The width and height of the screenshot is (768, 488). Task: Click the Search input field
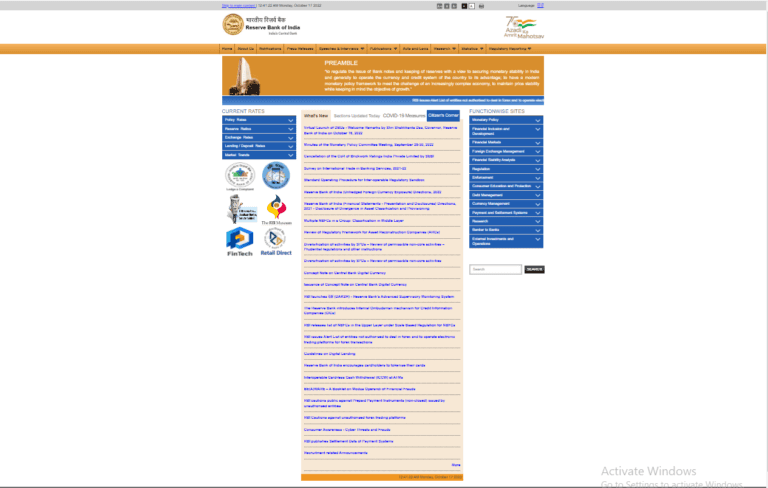click(x=495, y=269)
